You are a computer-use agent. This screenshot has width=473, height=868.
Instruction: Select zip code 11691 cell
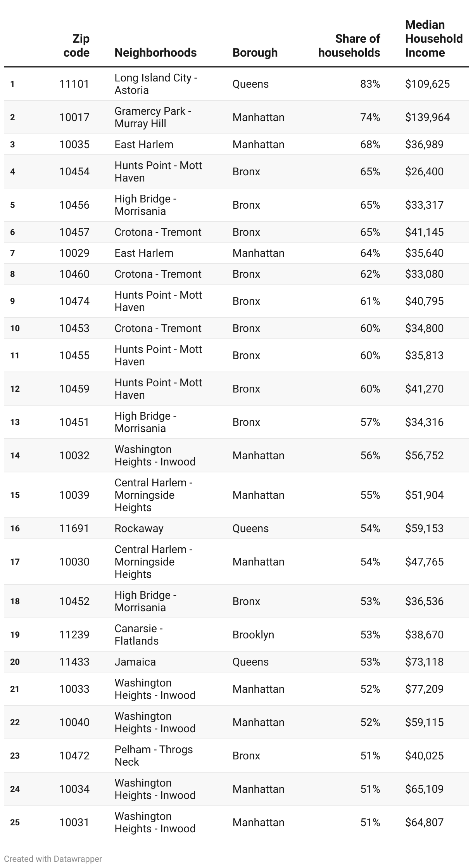74,528
